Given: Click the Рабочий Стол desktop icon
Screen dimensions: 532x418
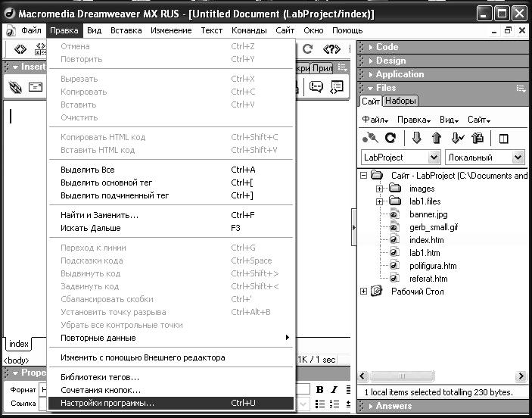Looking at the screenshot, I should [377, 291].
